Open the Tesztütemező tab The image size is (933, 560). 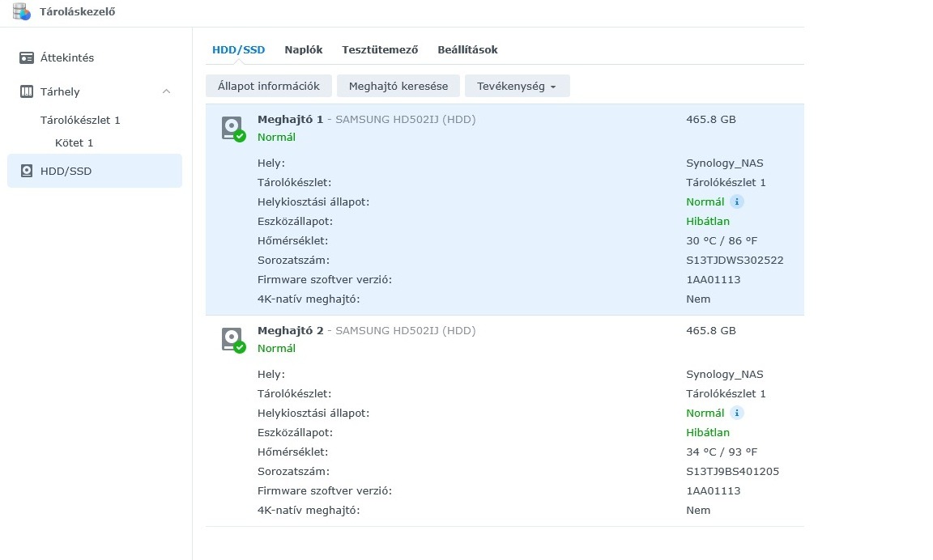pyautogui.click(x=380, y=50)
